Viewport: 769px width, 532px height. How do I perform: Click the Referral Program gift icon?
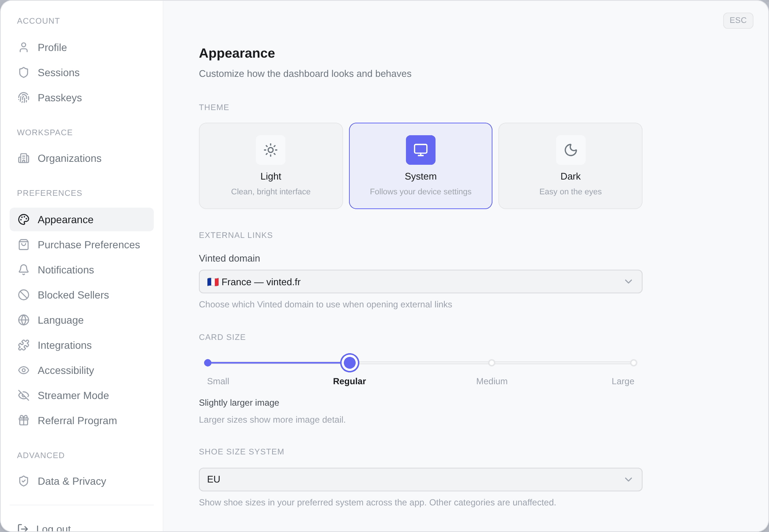coord(24,421)
